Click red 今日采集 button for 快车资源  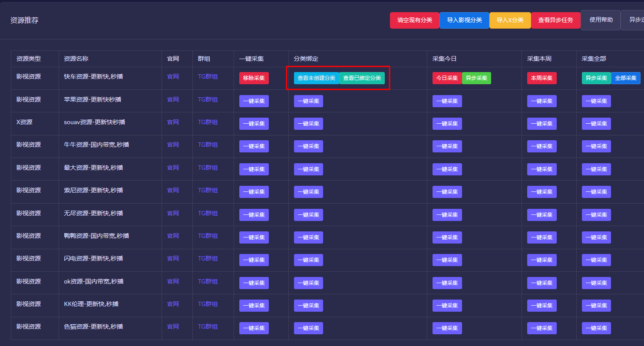pos(447,78)
